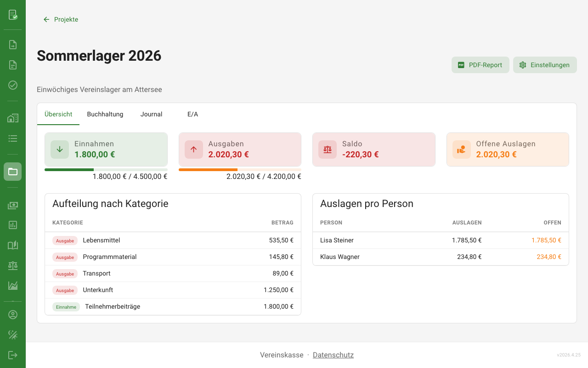
Task: Switch to the Buchhaltung tab
Action: click(x=105, y=114)
